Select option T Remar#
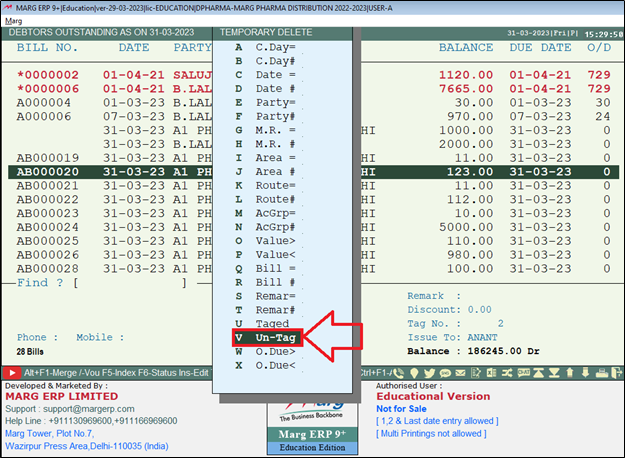The image size is (625, 458). coord(265,310)
